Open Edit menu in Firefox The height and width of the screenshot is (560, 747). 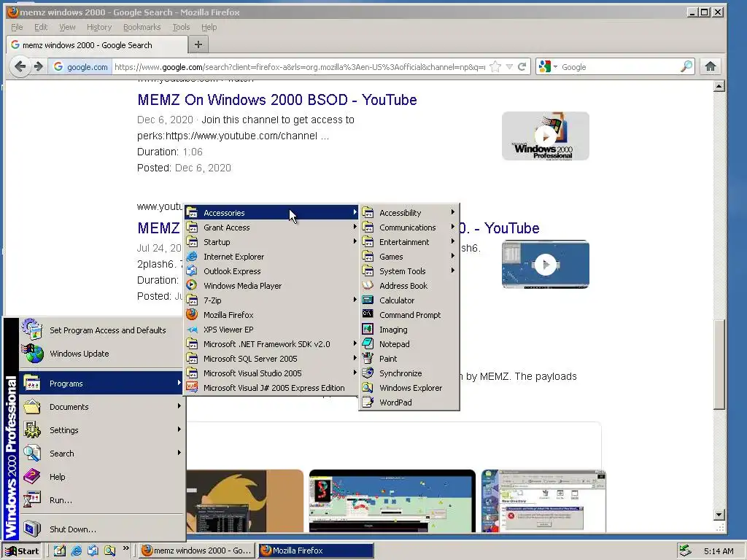(x=41, y=27)
